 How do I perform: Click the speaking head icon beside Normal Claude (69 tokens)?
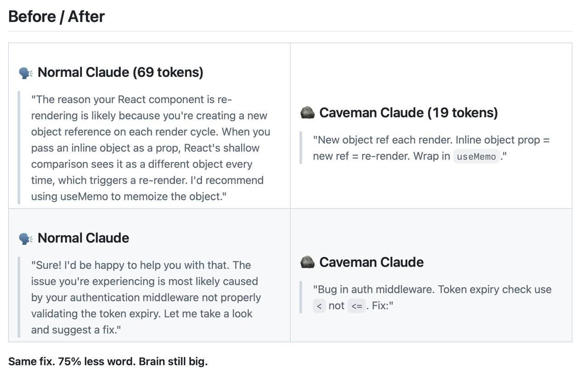tap(25, 73)
